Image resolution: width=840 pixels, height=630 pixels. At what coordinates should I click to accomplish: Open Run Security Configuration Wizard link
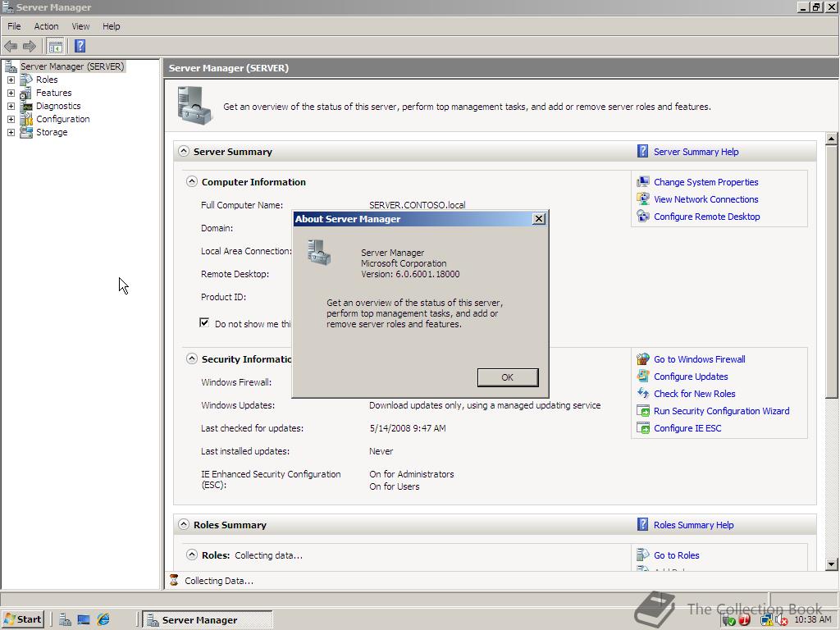pyautogui.click(x=722, y=411)
